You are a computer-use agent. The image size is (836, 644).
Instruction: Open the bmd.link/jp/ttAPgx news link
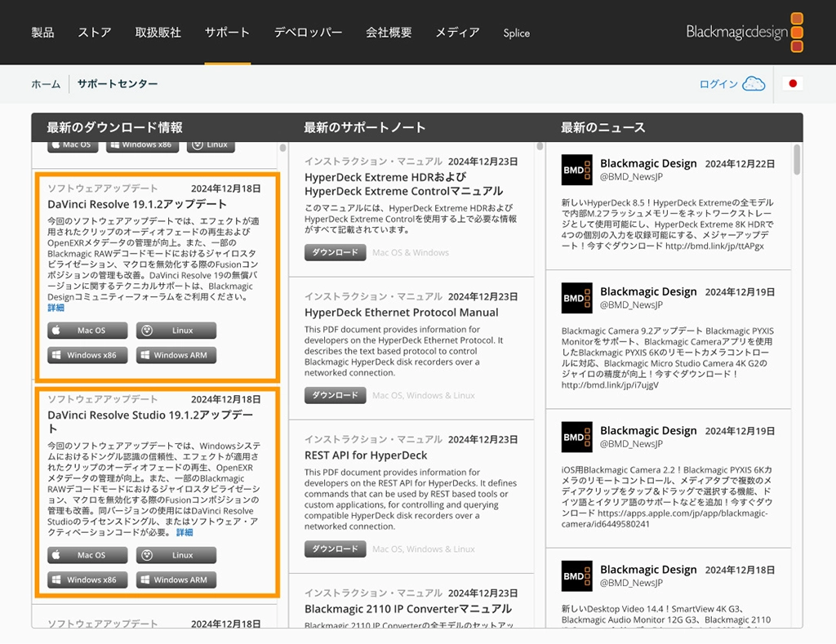pos(714,246)
